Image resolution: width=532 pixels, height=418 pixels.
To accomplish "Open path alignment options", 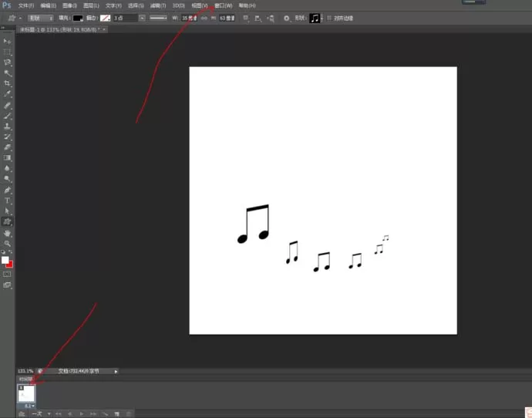I will pos(258,19).
